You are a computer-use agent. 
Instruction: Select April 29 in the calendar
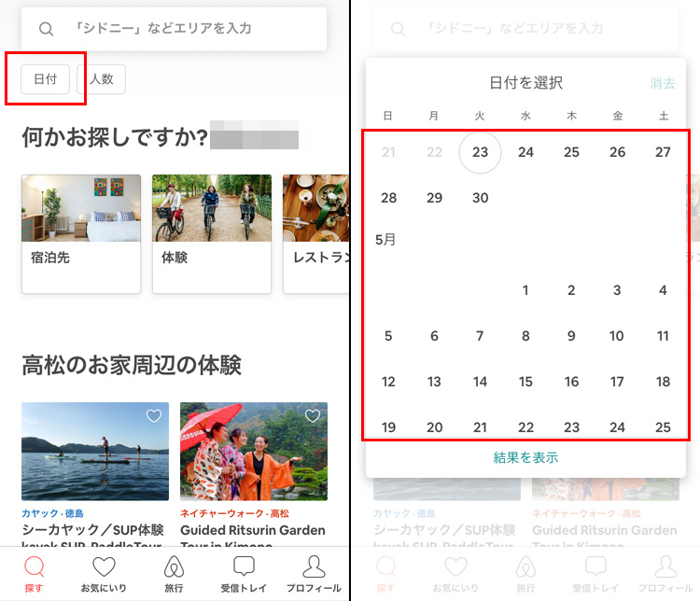(x=434, y=198)
